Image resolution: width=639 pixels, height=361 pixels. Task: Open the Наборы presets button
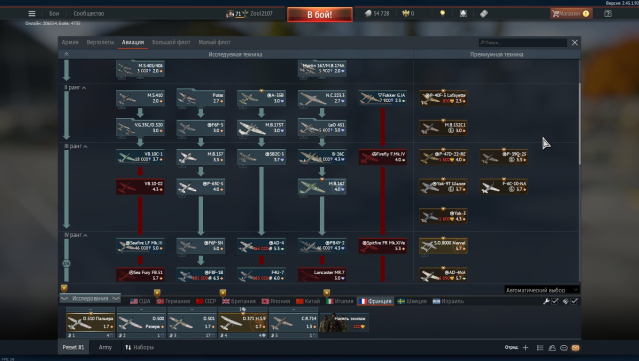(x=139, y=347)
